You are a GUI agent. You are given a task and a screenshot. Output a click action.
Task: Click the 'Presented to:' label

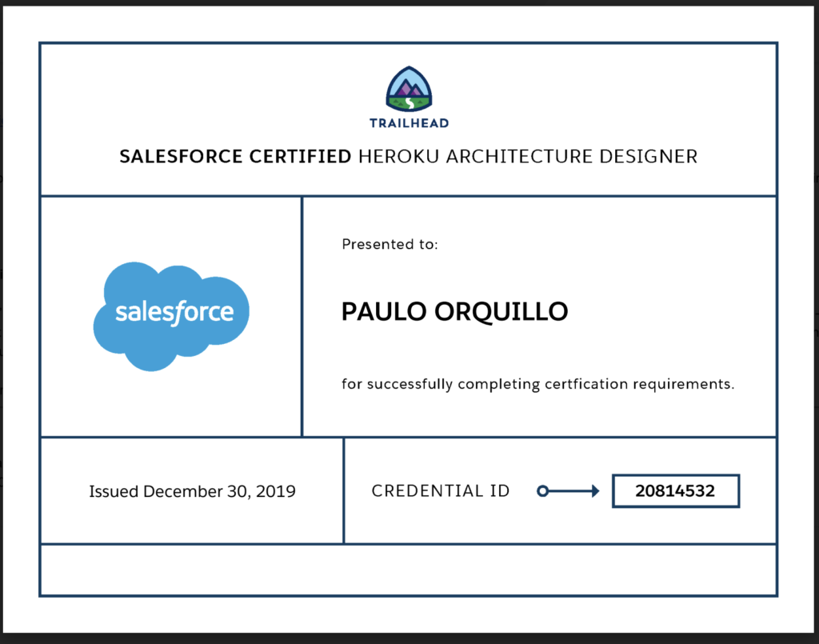390,244
